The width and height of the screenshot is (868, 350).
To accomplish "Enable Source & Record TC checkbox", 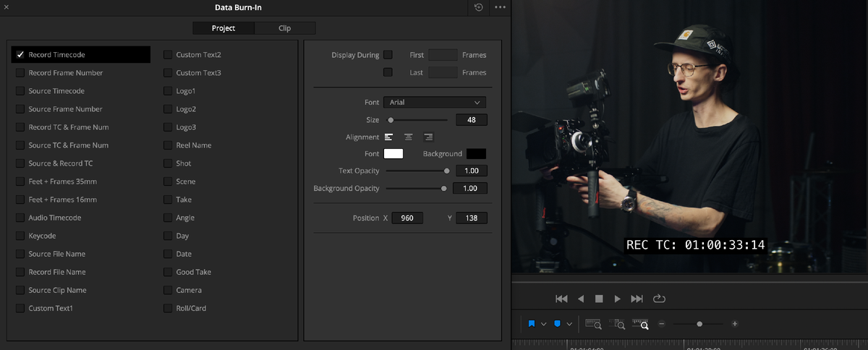I will tap(20, 163).
